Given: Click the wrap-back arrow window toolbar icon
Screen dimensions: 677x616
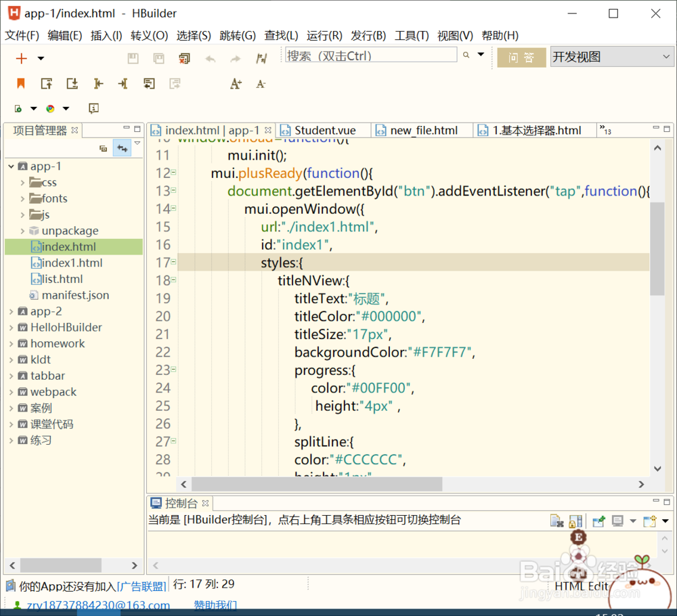Looking at the screenshot, I should [149, 83].
